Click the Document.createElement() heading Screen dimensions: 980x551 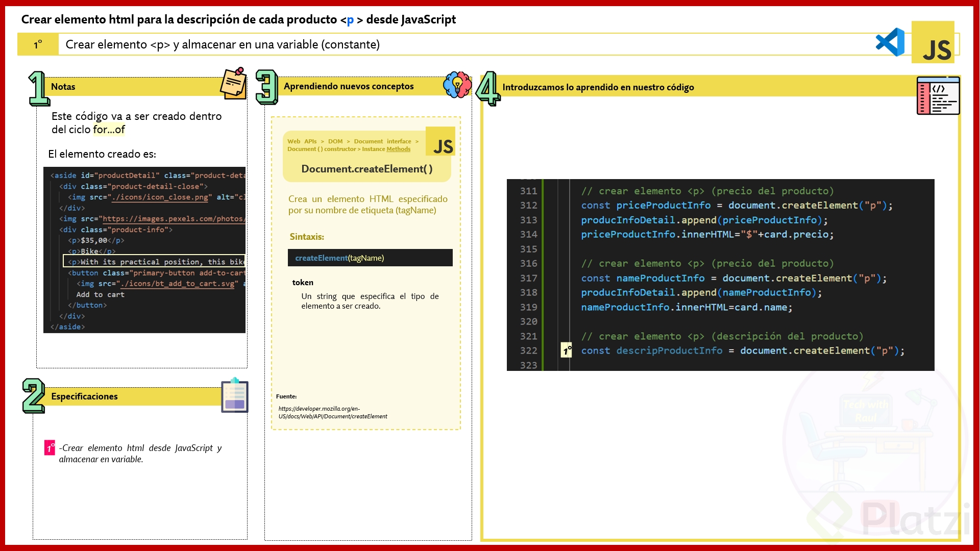pyautogui.click(x=367, y=169)
